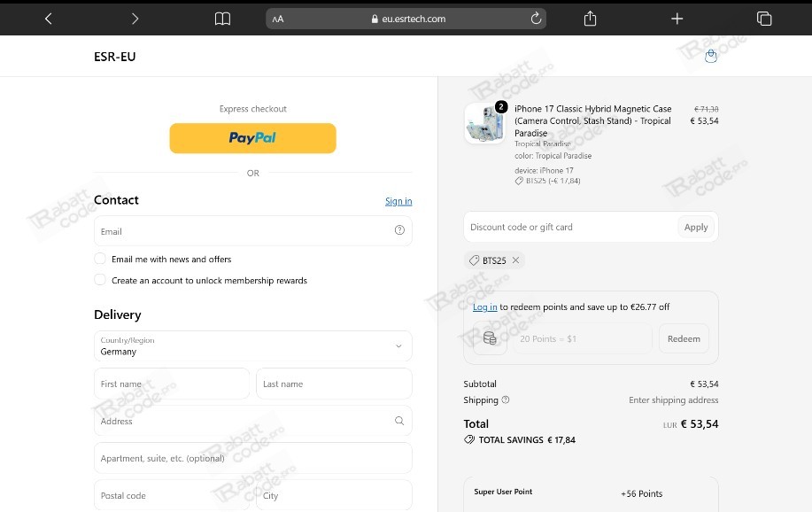The image size is (812, 512).
Task: Click the Redeem points button
Action: 684,339
